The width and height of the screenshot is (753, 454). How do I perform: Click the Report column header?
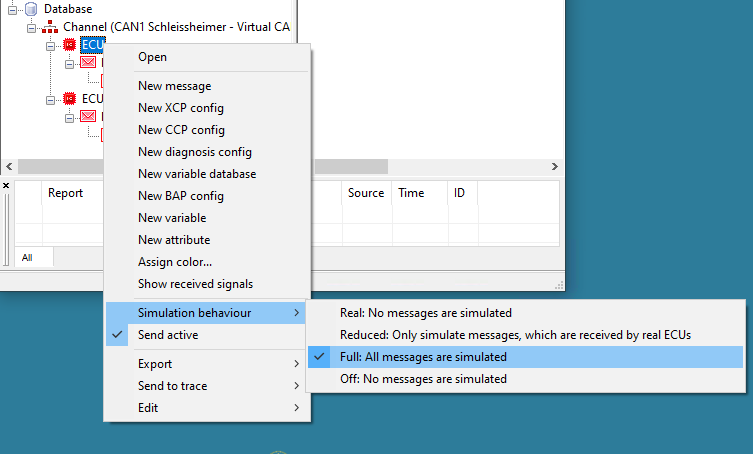[66, 193]
